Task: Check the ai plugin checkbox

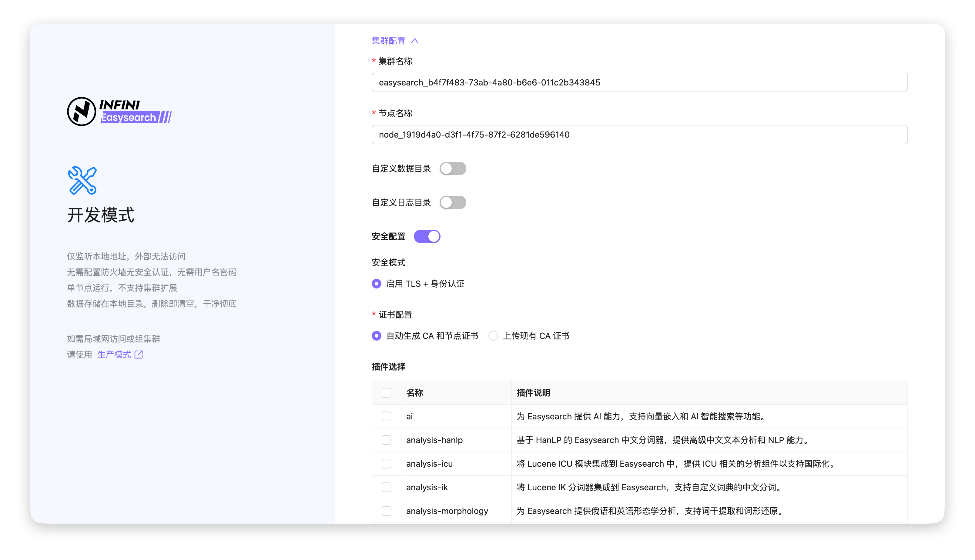Action: click(x=386, y=417)
